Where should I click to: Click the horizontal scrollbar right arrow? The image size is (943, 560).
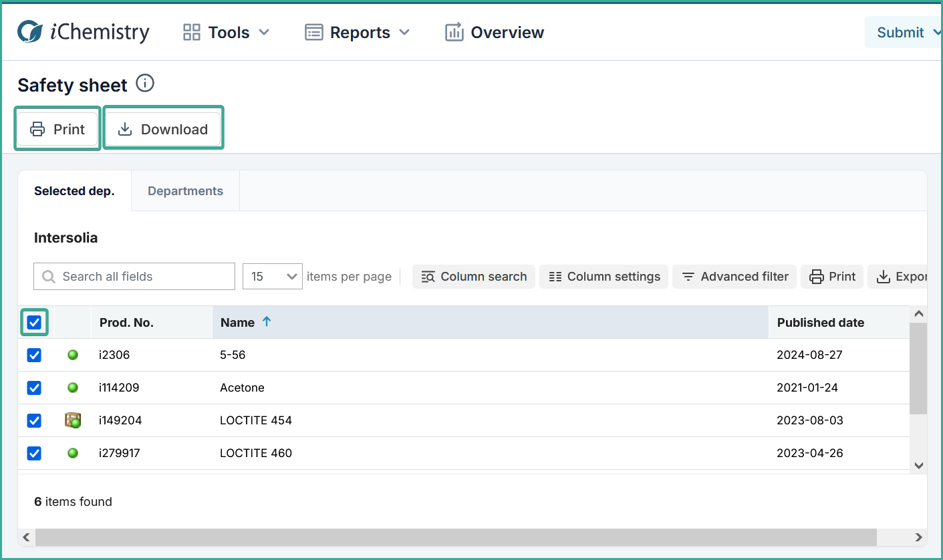pyautogui.click(x=918, y=537)
